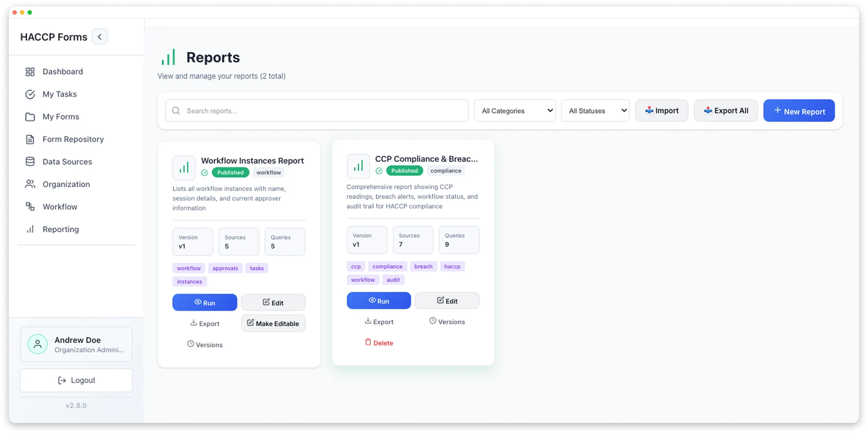The image size is (868, 434).
Task: Select the Organization people icon
Action: [30, 184]
